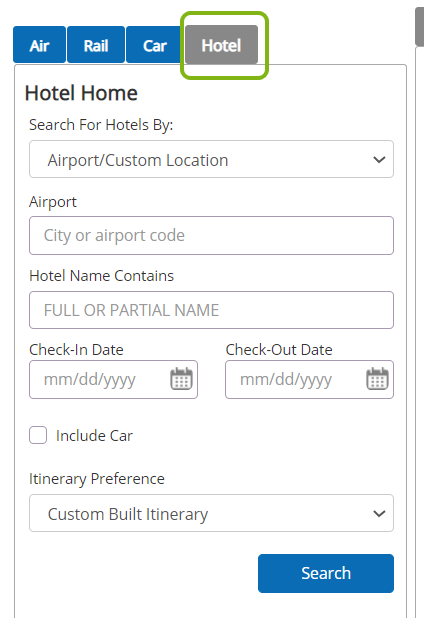Click chevron arrow beside Airport/Custom Location
424x618 pixels.
click(379, 160)
